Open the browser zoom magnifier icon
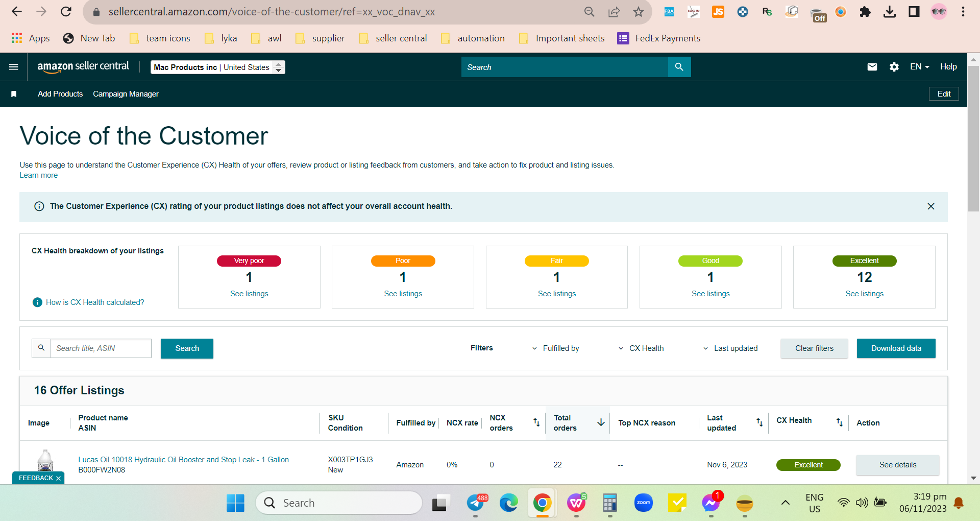This screenshot has height=521, width=980. (590, 12)
